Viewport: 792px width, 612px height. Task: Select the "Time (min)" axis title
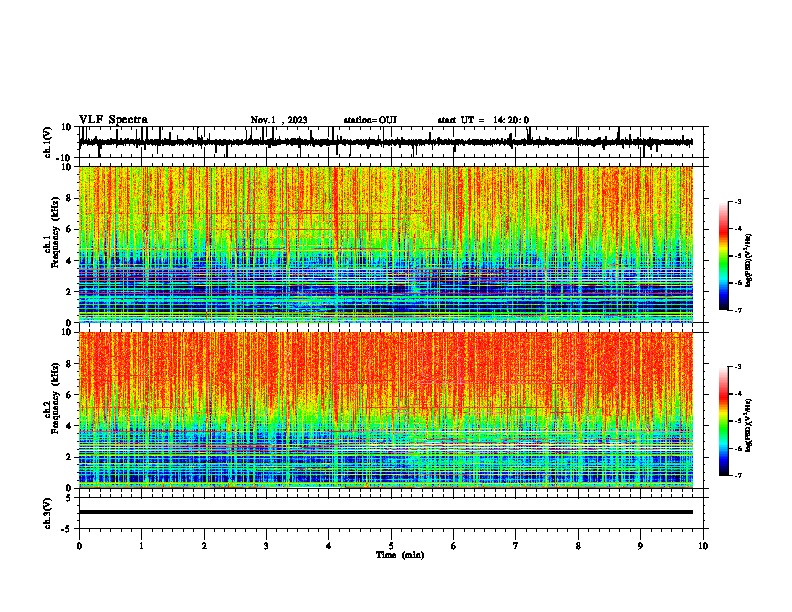point(400,555)
